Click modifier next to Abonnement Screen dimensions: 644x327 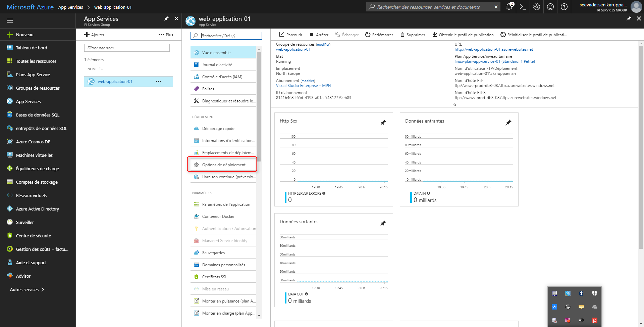(x=308, y=81)
